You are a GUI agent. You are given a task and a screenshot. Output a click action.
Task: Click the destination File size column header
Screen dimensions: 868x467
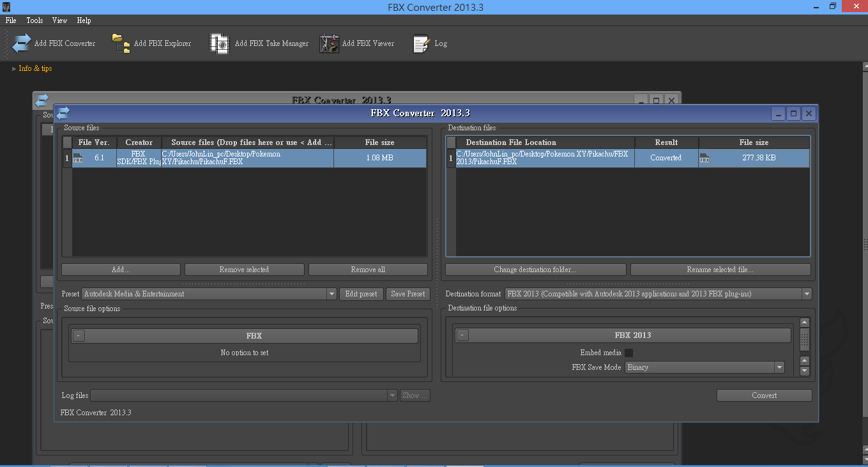click(x=754, y=142)
